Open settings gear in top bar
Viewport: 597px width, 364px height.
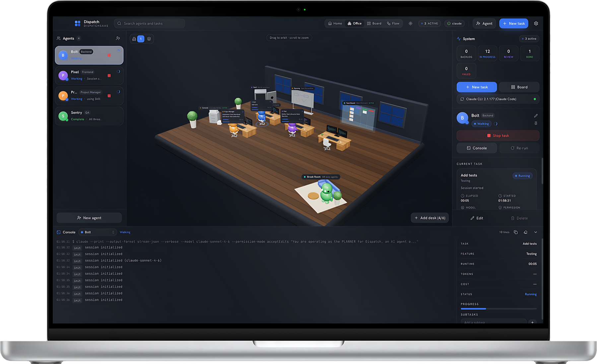(536, 24)
